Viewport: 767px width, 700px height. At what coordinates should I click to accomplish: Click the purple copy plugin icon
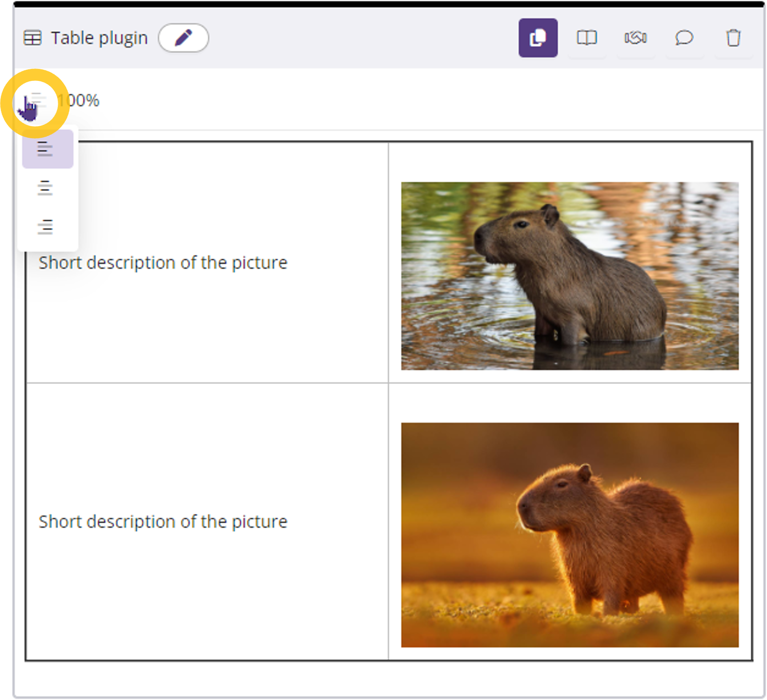538,38
